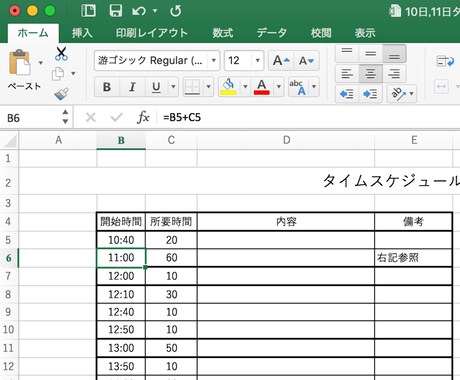The width and height of the screenshot is (460, 380).
Task: Select column D header
Action: (286, 140)
